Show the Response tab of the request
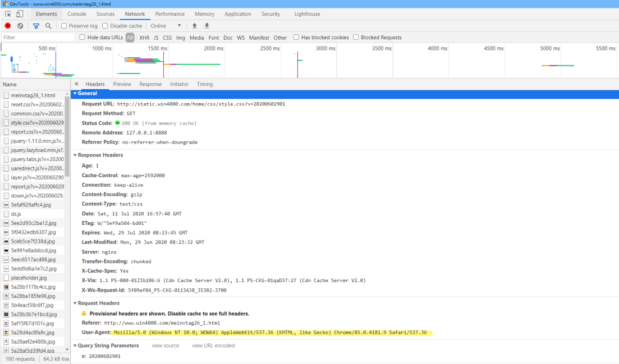Viewport: 619px width, 364px height. tap(150, 84)
